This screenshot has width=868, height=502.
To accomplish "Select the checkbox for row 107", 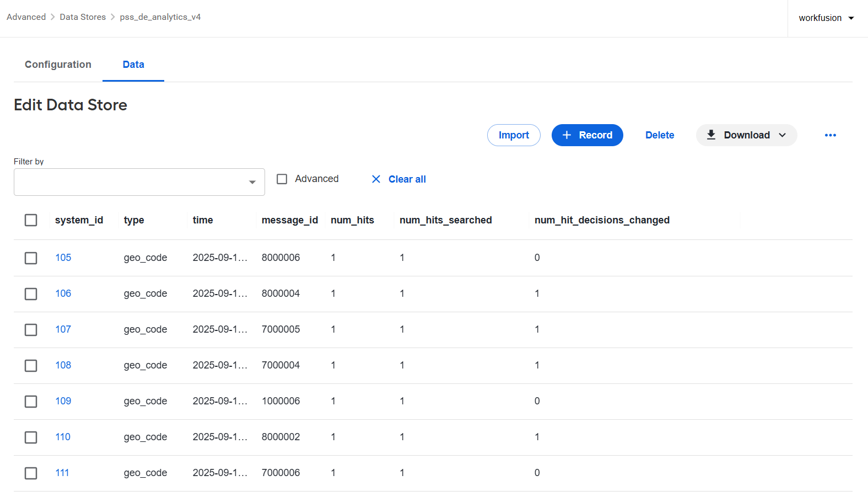I will (x=31, y=330).
